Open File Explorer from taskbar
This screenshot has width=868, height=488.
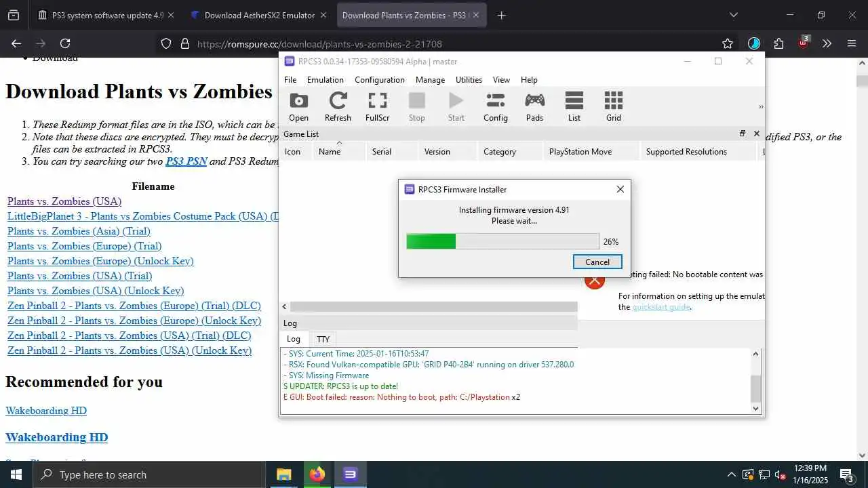point(283,474)
